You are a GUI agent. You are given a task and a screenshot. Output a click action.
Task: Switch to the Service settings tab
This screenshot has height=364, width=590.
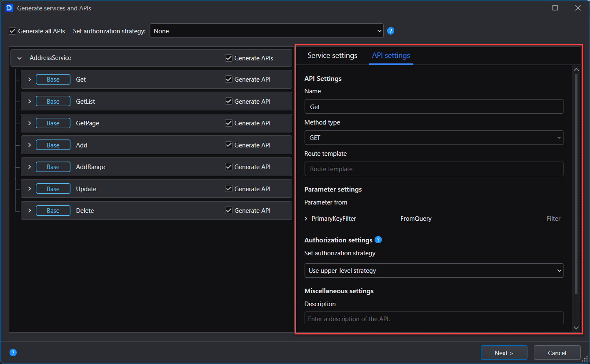332,55
